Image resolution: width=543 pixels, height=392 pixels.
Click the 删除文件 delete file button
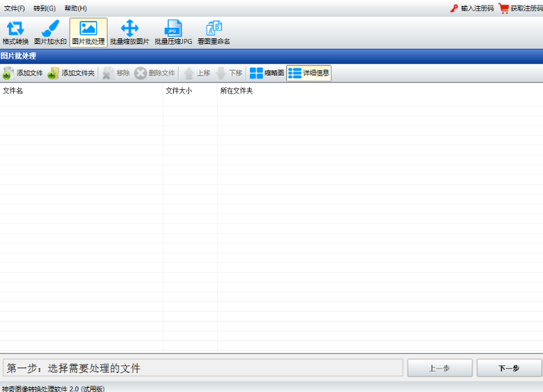pos(155,73)
